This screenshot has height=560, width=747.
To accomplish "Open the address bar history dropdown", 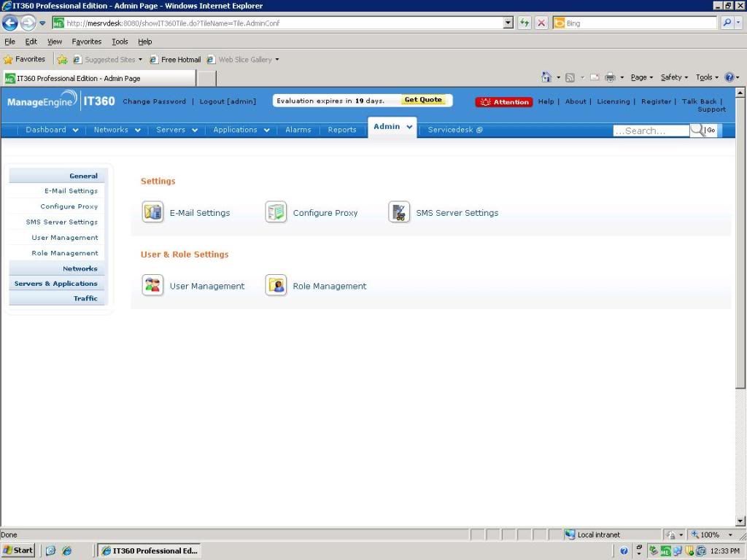I will (508, 23).
